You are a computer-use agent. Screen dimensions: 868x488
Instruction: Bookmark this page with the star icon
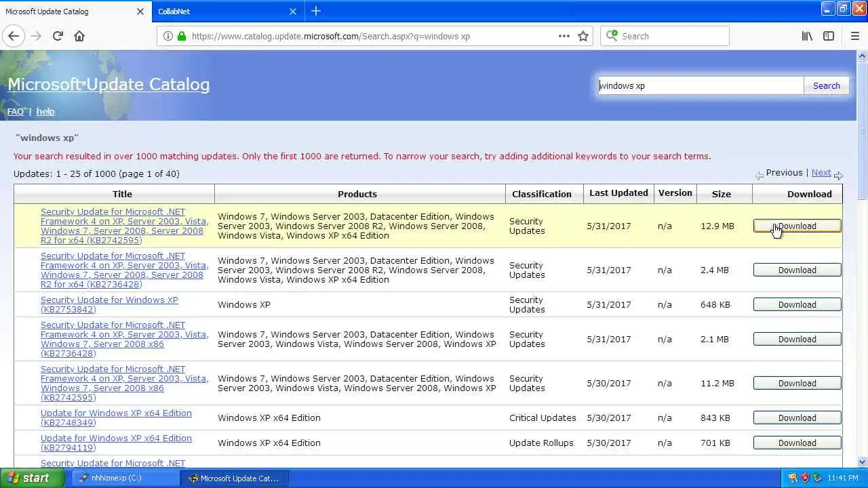[583, 36]
